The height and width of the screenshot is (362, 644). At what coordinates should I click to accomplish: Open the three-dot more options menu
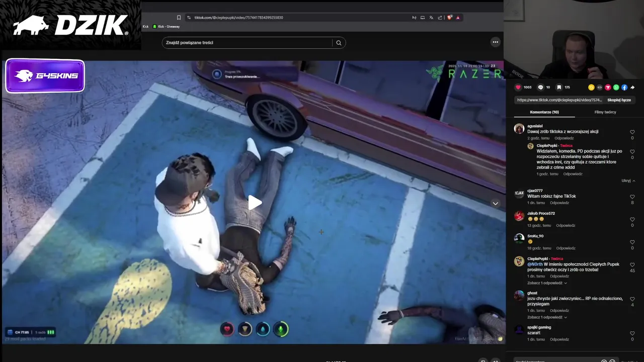(496, 42)
